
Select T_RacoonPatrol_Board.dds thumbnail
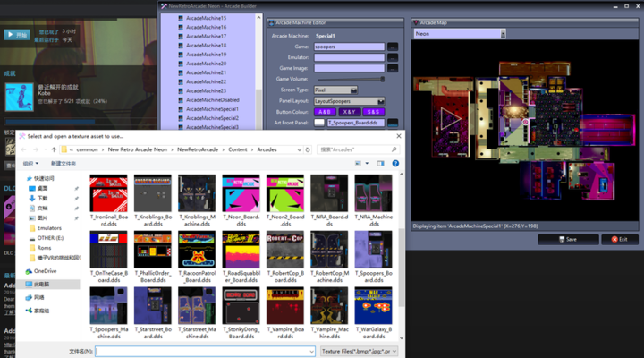coord(197,250)
